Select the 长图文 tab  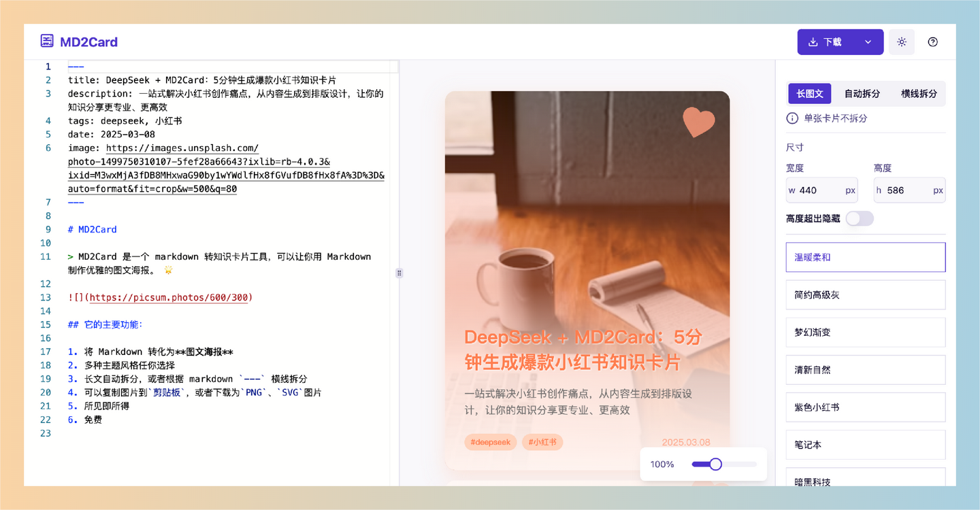pos(810,94)
